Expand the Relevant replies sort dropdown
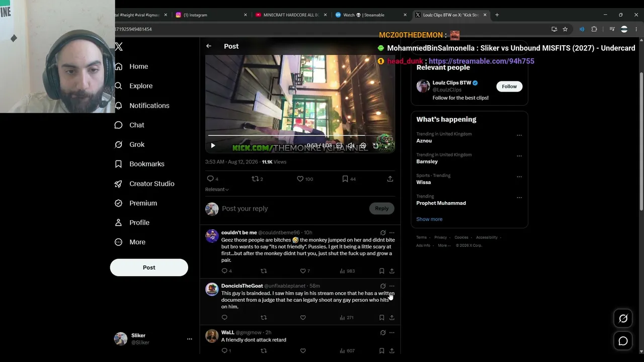This screenshot has height=362, width=644. tap(217, 190)
